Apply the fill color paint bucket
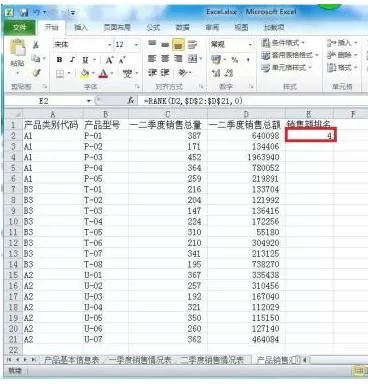The image size is (368, 384). 85,73
